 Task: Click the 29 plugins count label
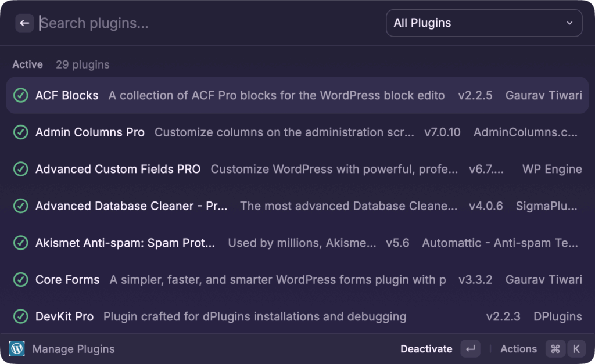82,64
